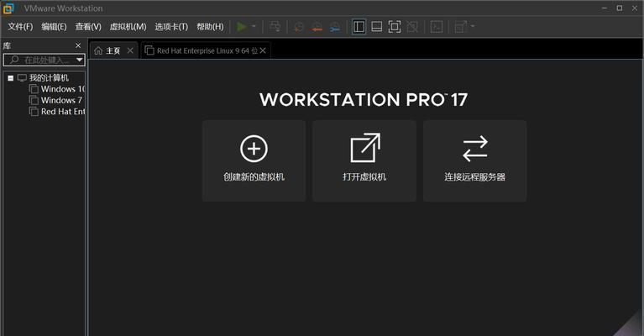The width and height of the screenshot is (644, 336).
Task: Open the 帮助(H) menu
Action: 210,27
